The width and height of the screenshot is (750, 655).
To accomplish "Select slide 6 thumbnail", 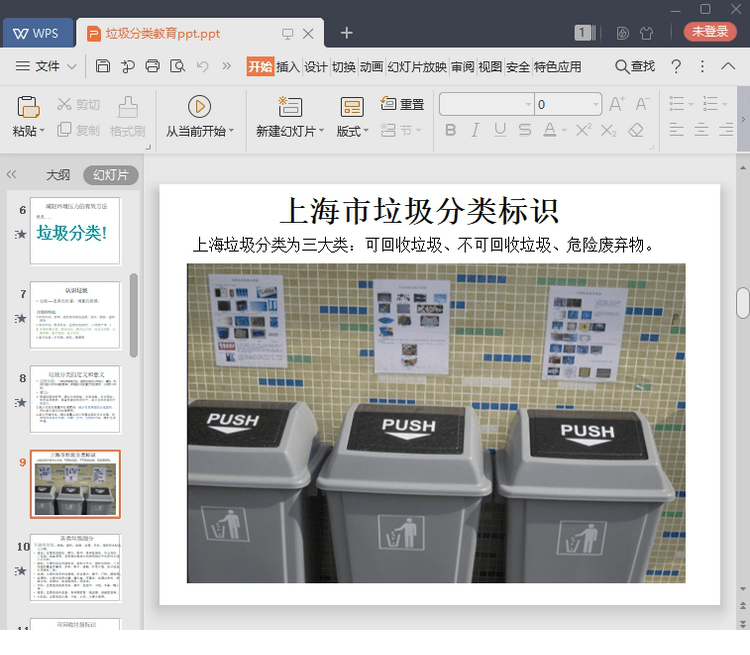I will [75, 231].
